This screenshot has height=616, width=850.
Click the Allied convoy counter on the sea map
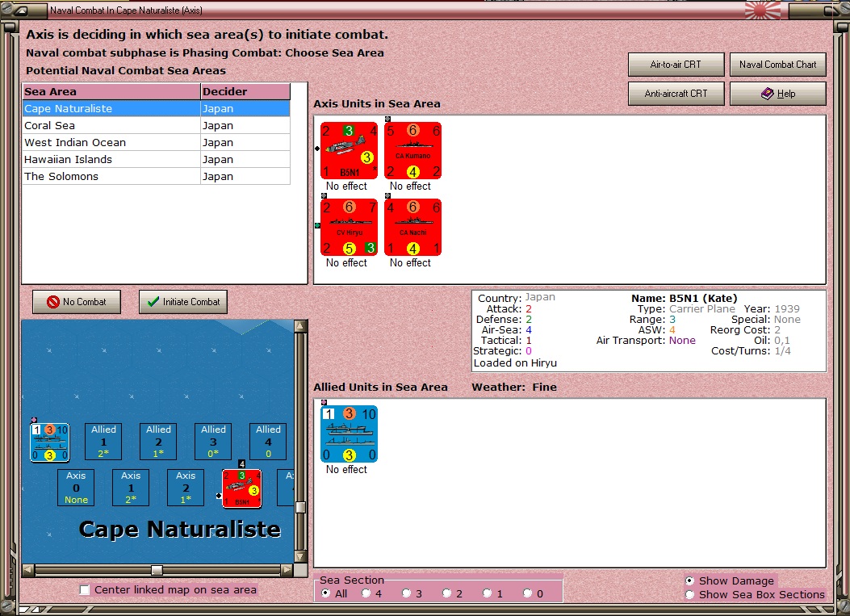49,442
